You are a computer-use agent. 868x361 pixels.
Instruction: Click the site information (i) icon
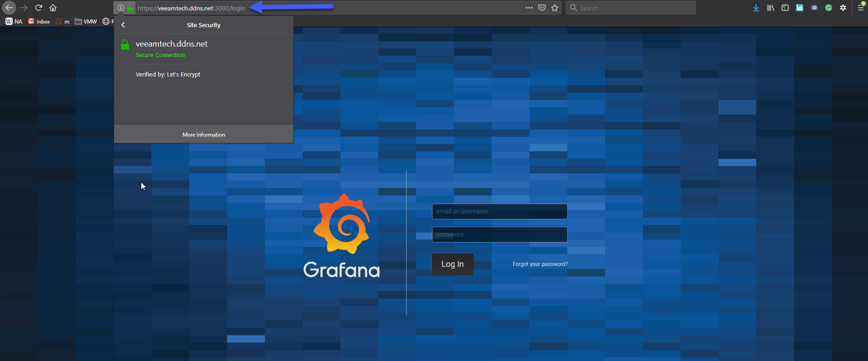pos(121,8)
